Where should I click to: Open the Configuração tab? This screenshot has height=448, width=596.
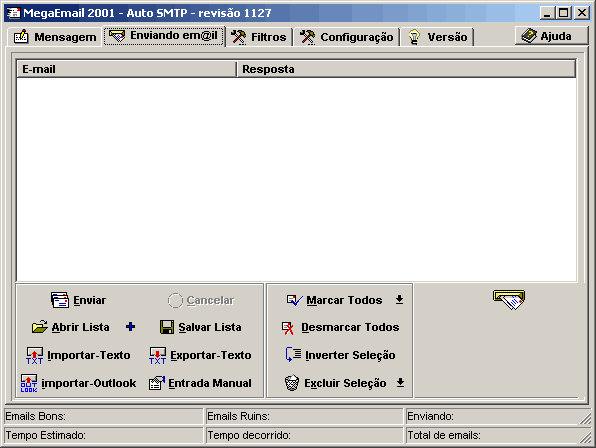347,37
